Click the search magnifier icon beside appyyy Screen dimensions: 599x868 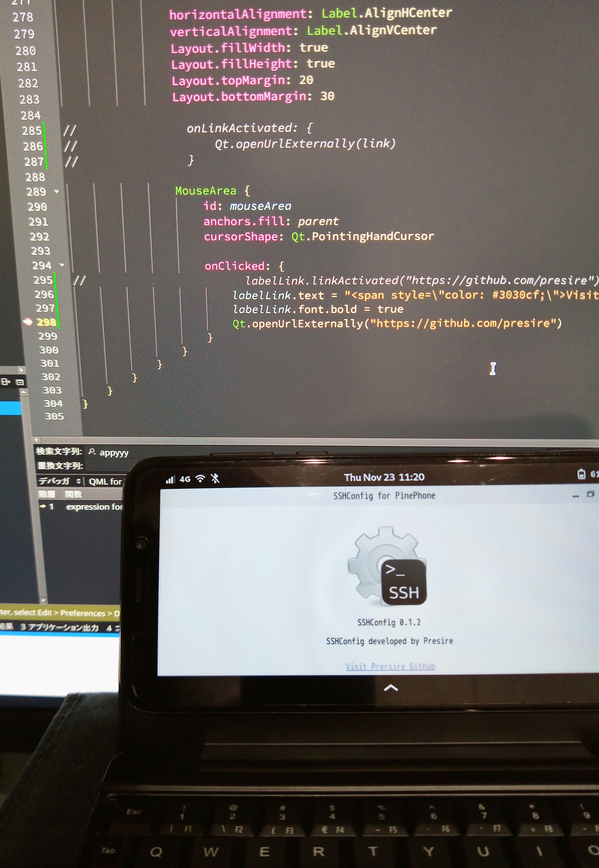(92, 452)
